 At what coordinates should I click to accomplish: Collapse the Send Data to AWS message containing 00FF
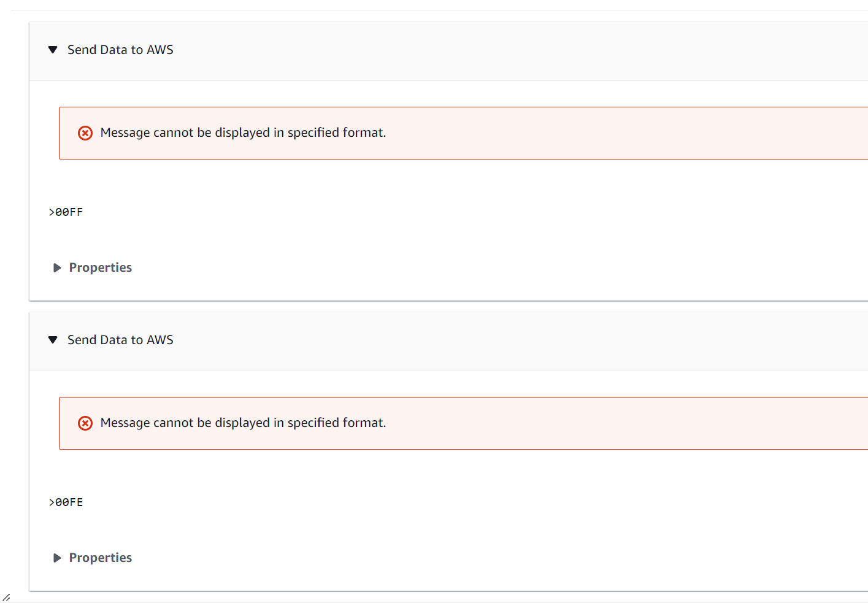53,50
